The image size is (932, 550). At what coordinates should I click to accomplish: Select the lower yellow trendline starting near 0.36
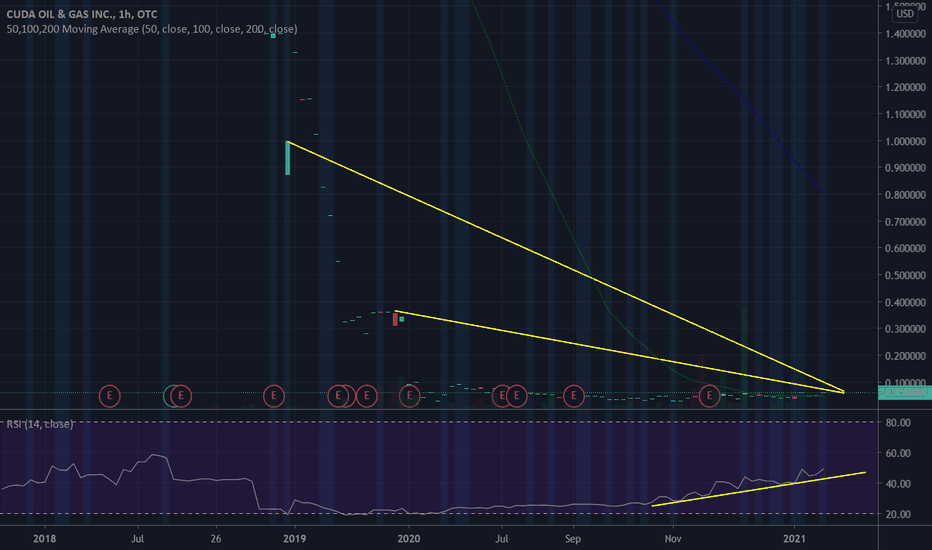[x=618, y=351]
